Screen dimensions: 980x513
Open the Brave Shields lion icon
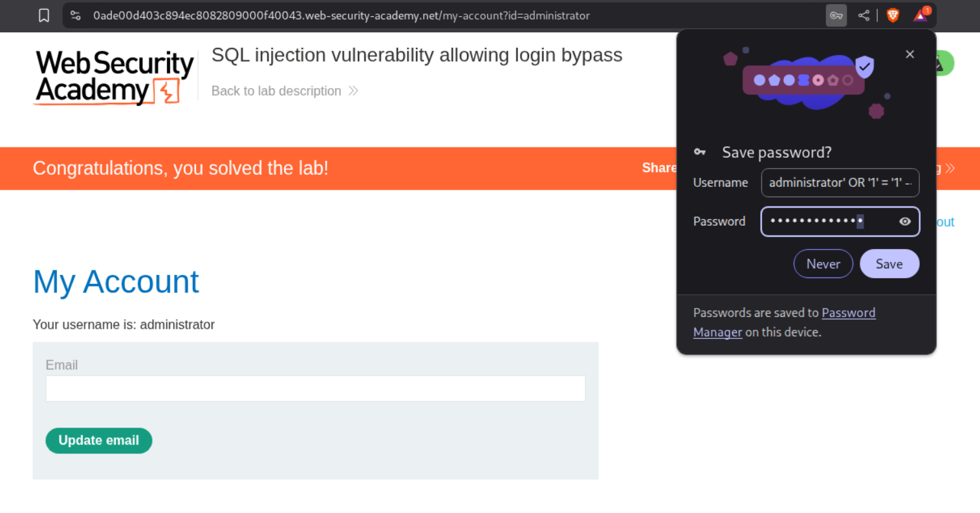[893, 16]
